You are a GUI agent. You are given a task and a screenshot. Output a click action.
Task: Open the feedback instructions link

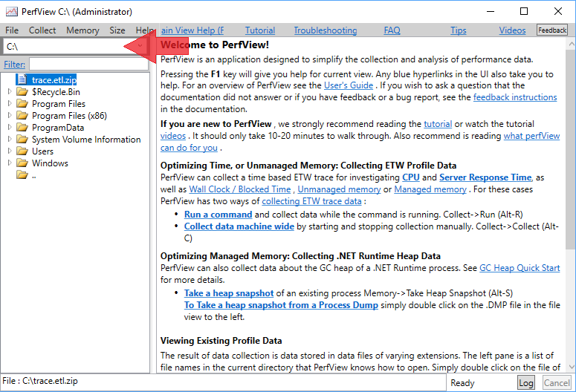pos(515,97)
